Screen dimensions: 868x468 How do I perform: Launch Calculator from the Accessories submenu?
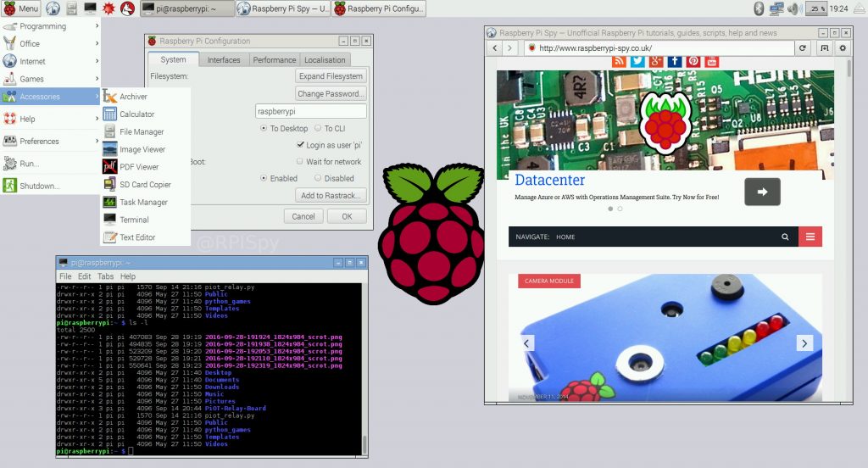coord(136,114)
